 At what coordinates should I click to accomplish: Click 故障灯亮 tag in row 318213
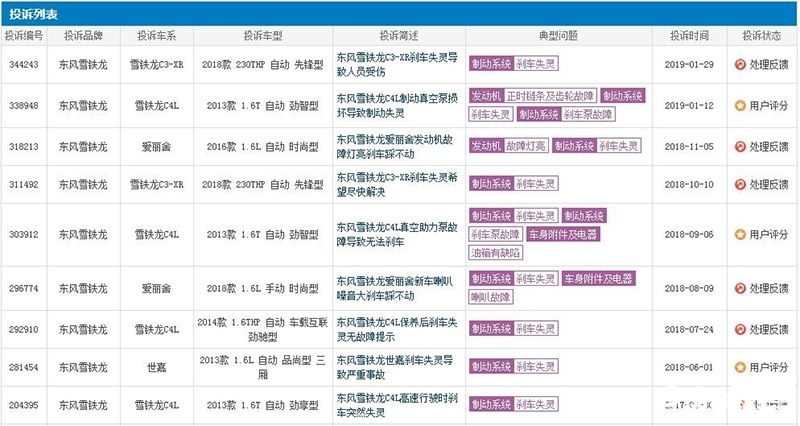[526, 146]
